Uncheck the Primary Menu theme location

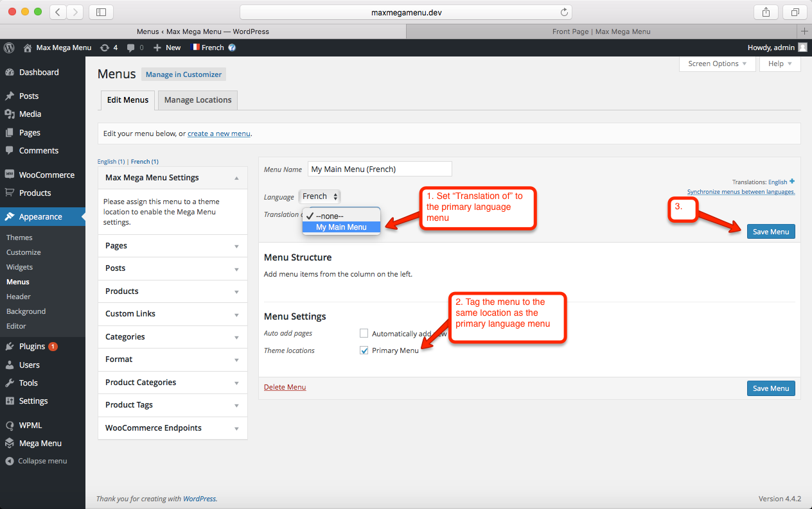coord(364,350)
